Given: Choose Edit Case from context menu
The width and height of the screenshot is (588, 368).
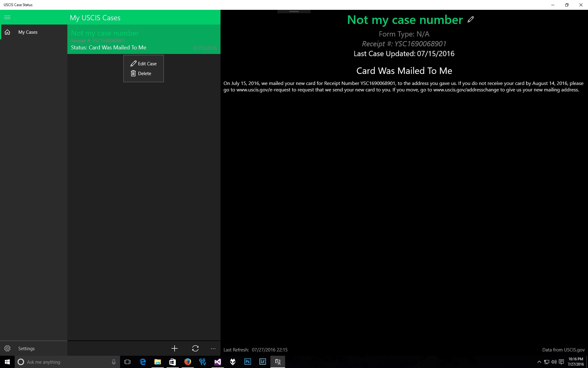Looking at the screenshot, I should point(144,63).
